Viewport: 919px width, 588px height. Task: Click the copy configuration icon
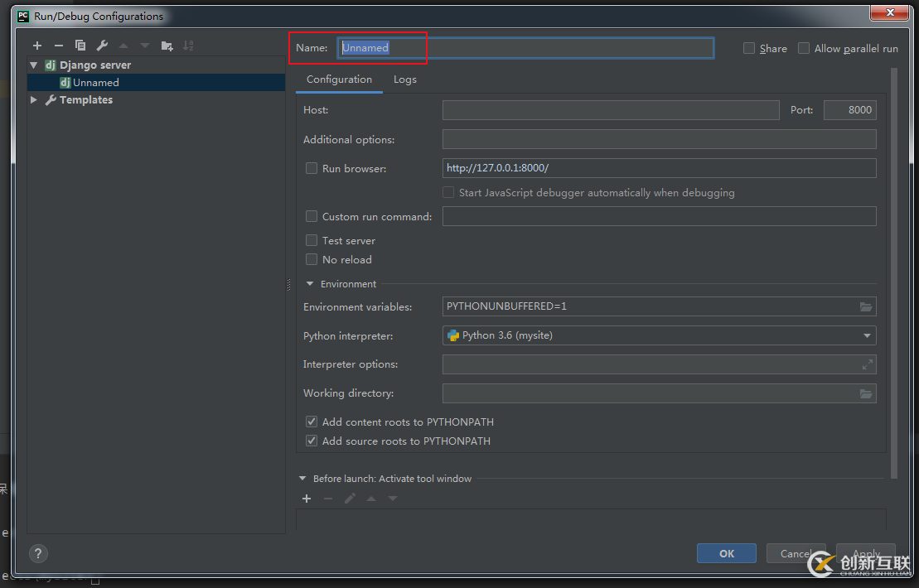tap(80, 46)
